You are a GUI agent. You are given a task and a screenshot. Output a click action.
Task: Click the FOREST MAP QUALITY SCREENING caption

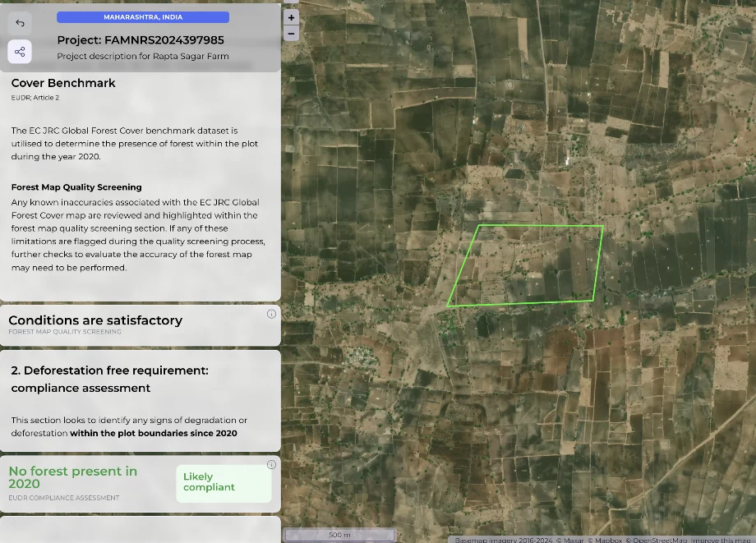click(x=65, y=332)
